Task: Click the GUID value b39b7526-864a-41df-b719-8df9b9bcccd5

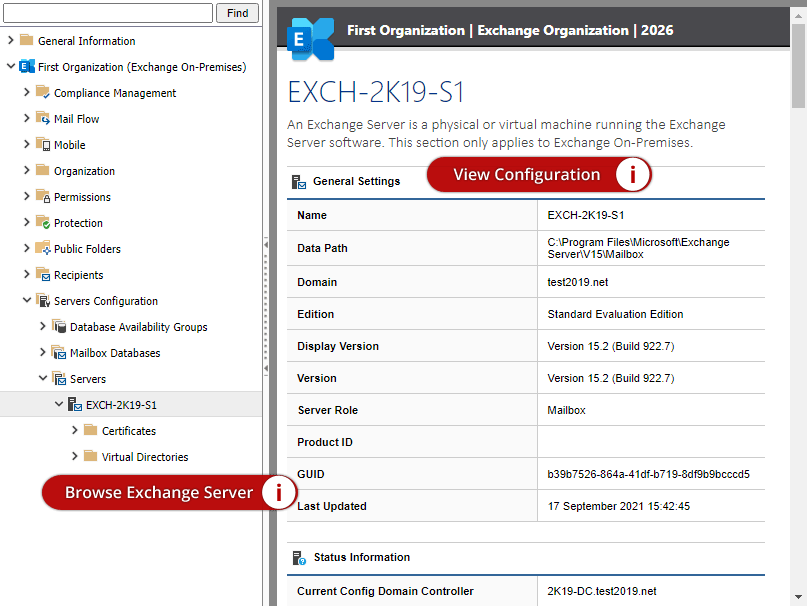Action: (x=648, y=474)
